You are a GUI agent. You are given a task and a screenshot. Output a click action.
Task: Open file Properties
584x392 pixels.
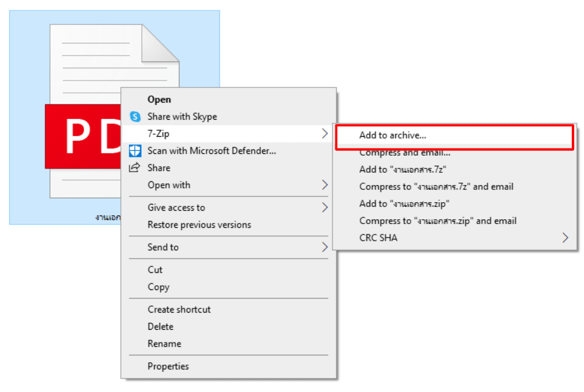pos(228,366)
